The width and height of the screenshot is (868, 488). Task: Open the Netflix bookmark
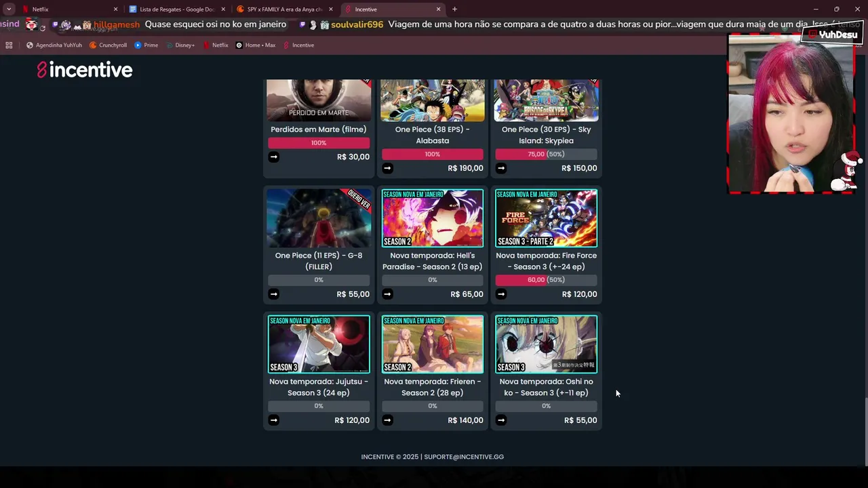216,45
